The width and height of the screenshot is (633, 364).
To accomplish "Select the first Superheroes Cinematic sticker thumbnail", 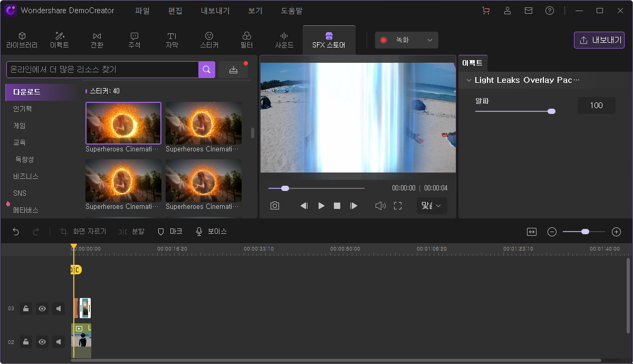I will pos(123,123).
